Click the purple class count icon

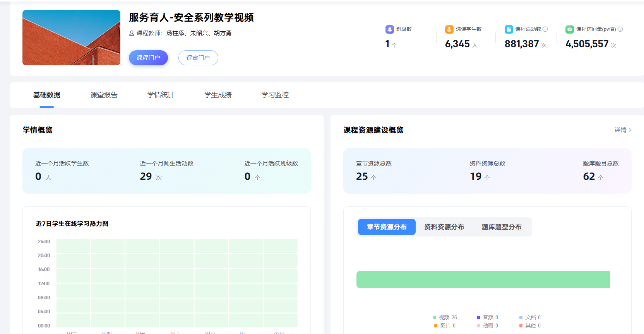tap(389, 29)
